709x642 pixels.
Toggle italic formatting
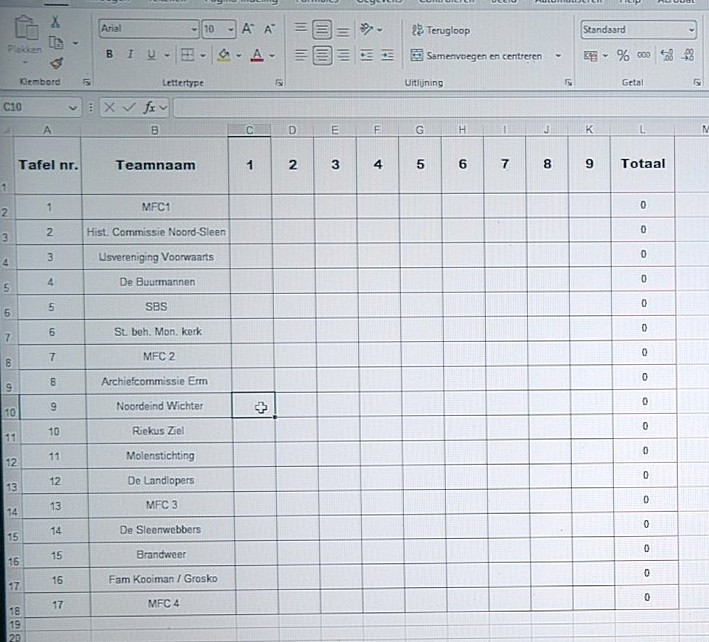pyautogui.click(x=131, y=55)
